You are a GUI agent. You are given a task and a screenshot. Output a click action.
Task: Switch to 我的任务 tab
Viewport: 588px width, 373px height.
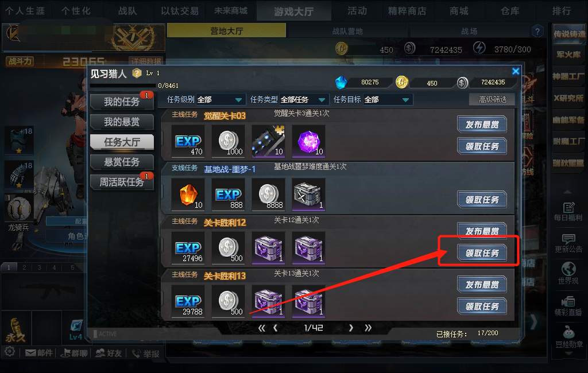tap(122, 102)
